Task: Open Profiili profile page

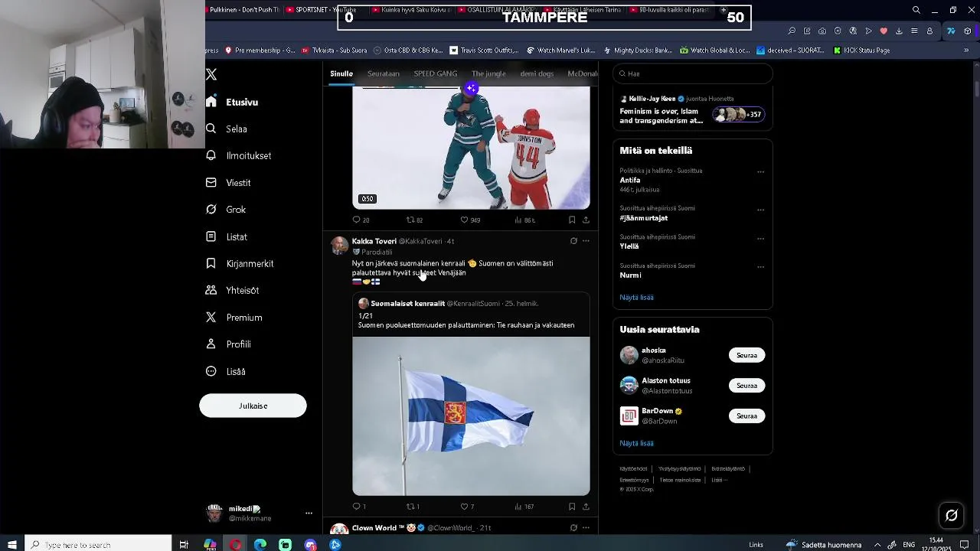Action: [x=229, y=344]
